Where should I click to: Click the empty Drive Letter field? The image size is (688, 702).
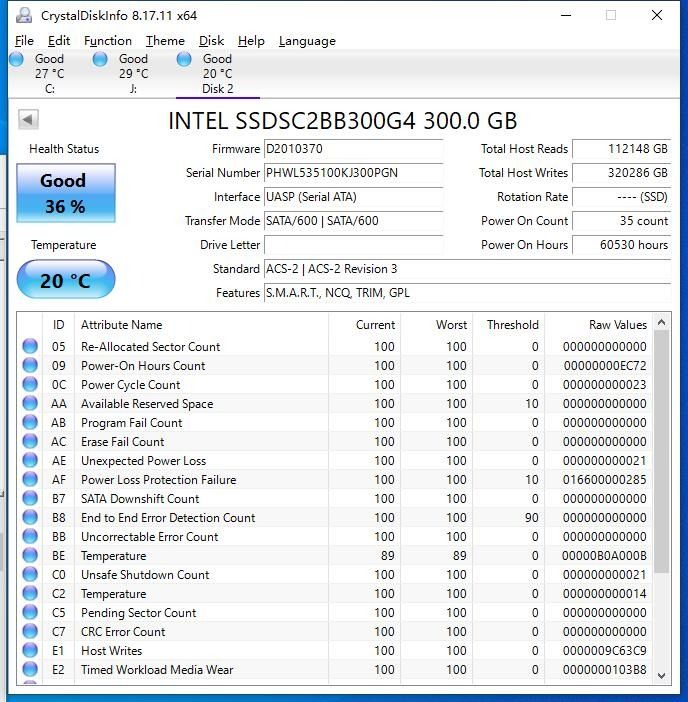pyautogui.click(x=354, y=245)
